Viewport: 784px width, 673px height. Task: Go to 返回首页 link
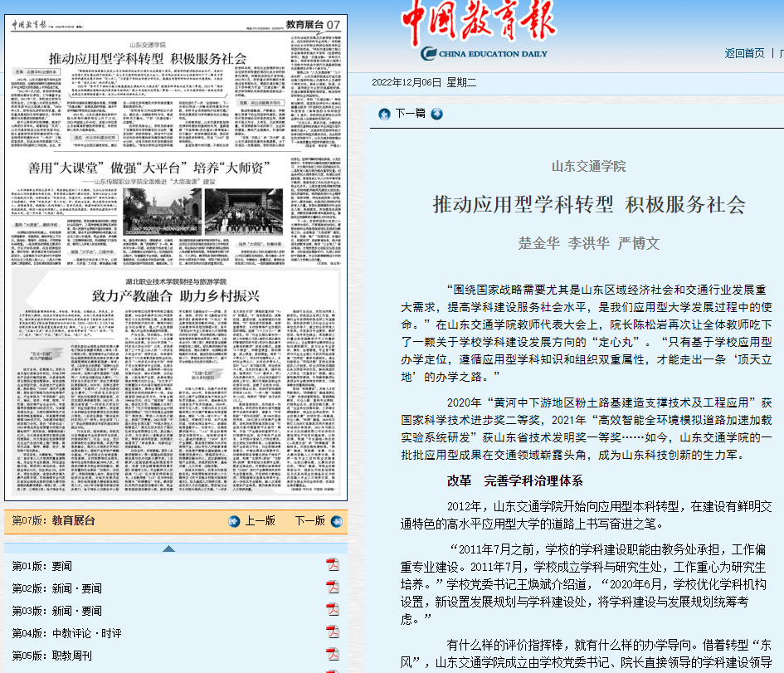[744, 53]
